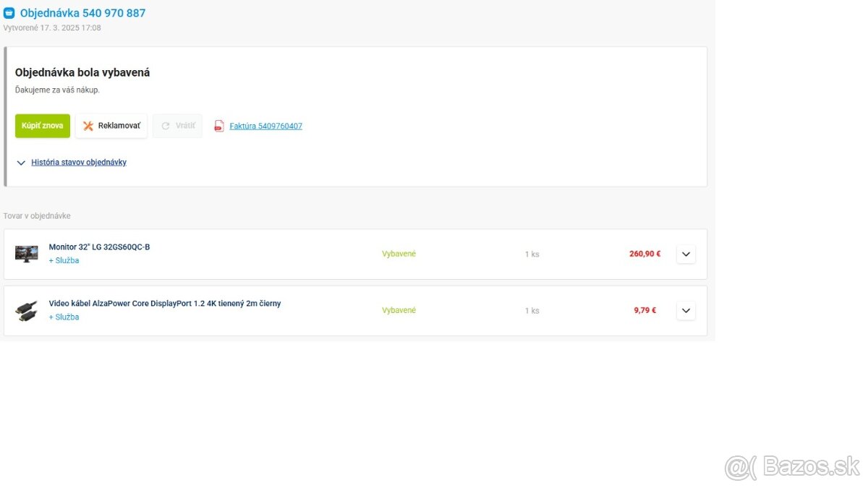The width and height of the screenshot is (868, 488).
Task: Open the Monitor 32" LG 32GS60QC-B product
Action: click(x=99, y=247)
